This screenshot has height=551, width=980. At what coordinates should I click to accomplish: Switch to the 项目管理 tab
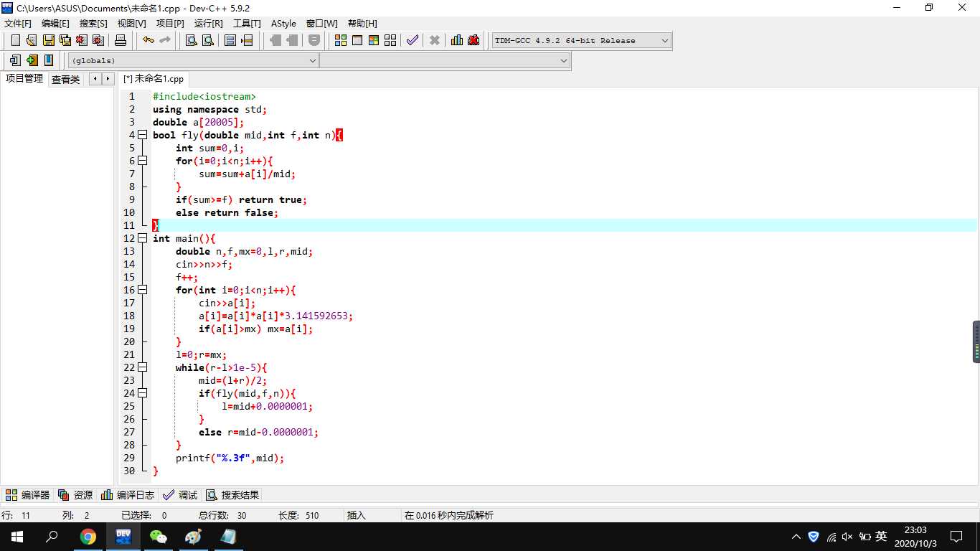coord(24,79)
